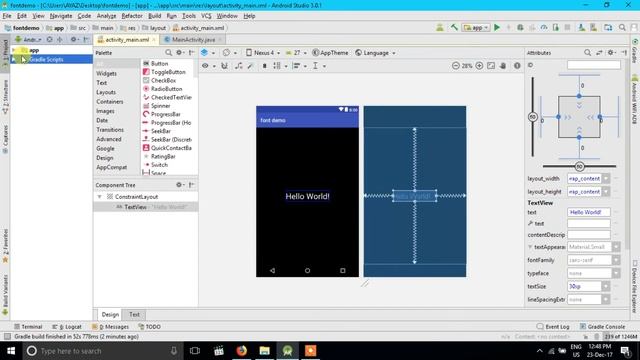Image resolution: width=640 pixels, height=360 pixels.
Task: Open the Logcat tool window
Action: coord(67,327)
